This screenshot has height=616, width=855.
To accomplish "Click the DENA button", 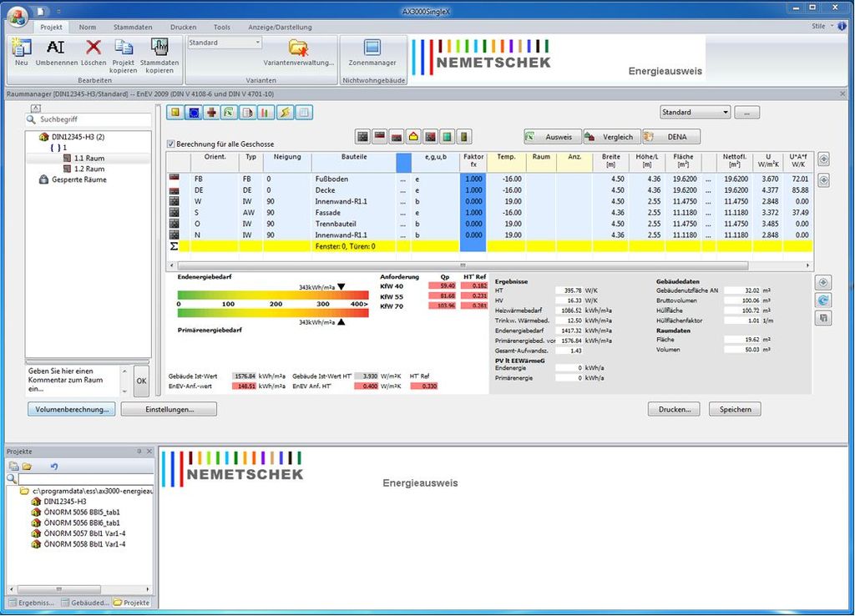I will (671, 137).
